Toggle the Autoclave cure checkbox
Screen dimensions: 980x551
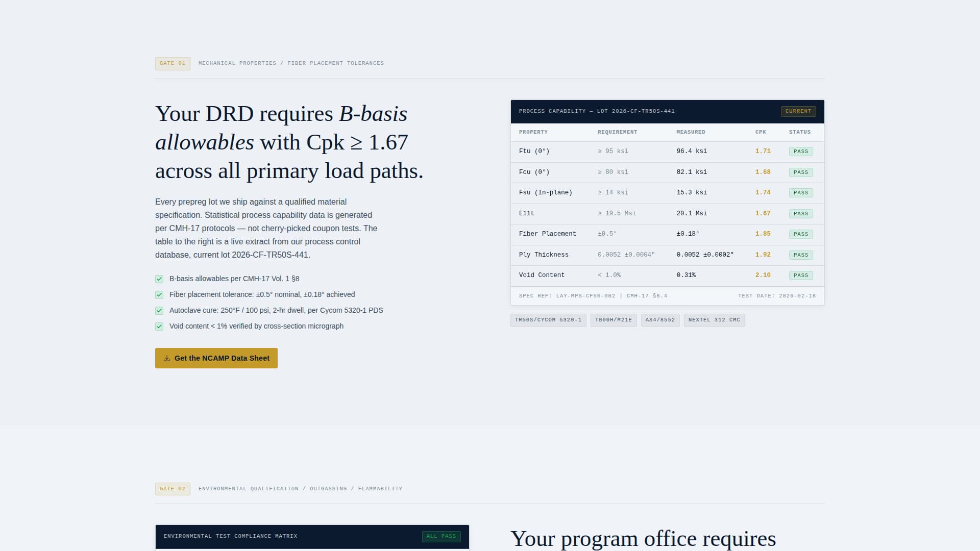[x=159, y=311]
